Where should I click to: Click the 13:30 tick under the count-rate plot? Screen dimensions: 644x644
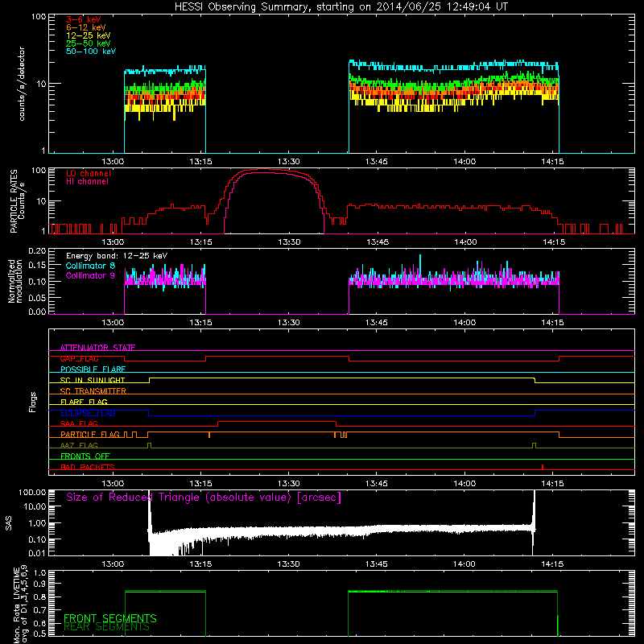[288, 162]
